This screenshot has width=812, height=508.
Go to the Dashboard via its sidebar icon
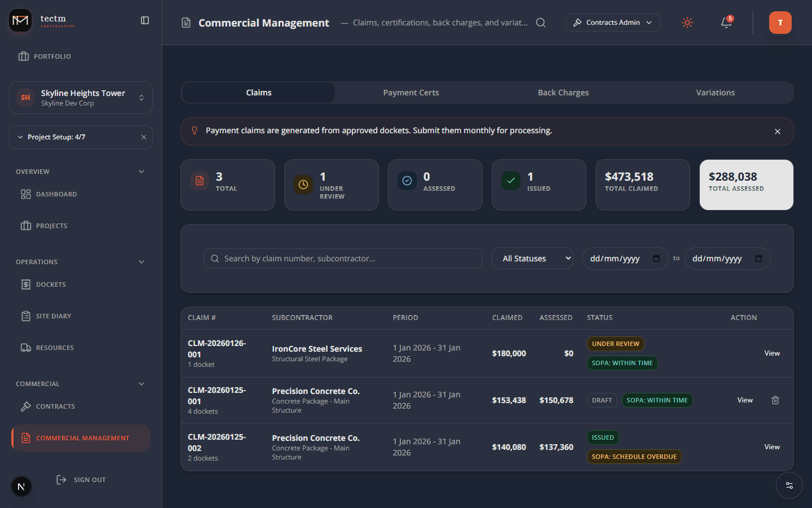point(26,194)
